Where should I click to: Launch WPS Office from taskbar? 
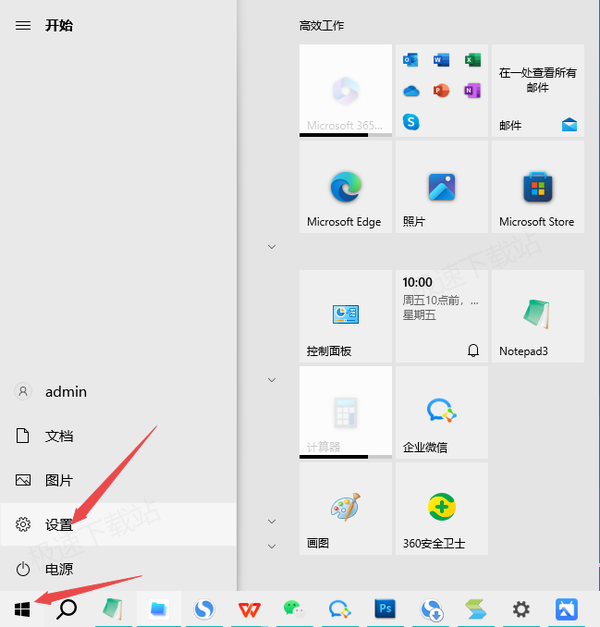(250, 609)
